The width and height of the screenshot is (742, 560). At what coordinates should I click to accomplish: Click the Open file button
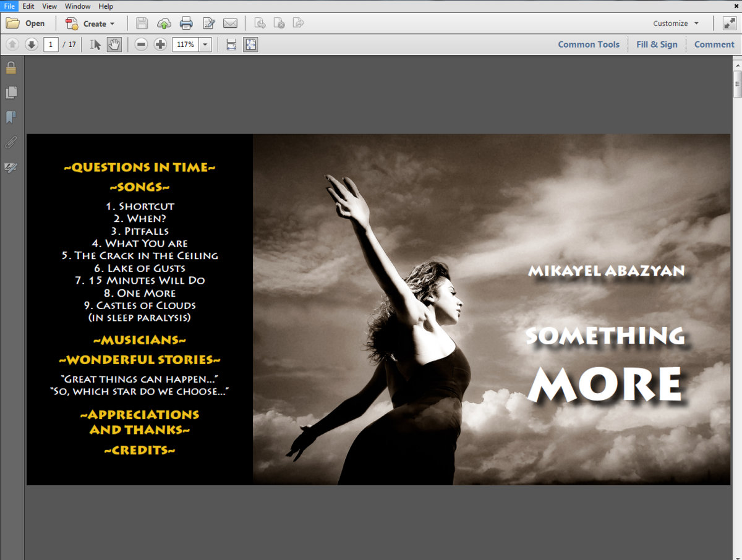pos(26,23)
